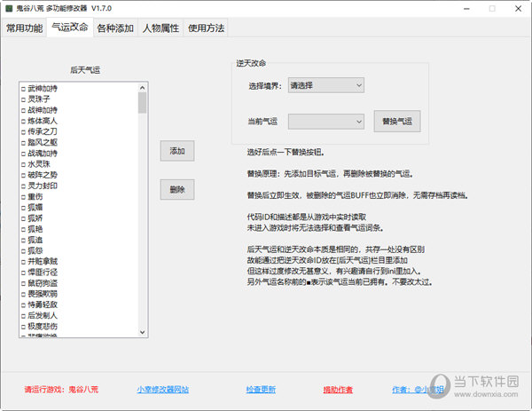Click the 检查更新 link
Image resolution: width=532 pixels, height=411 pixels.
pyautogui.click(x=261, y=390)
